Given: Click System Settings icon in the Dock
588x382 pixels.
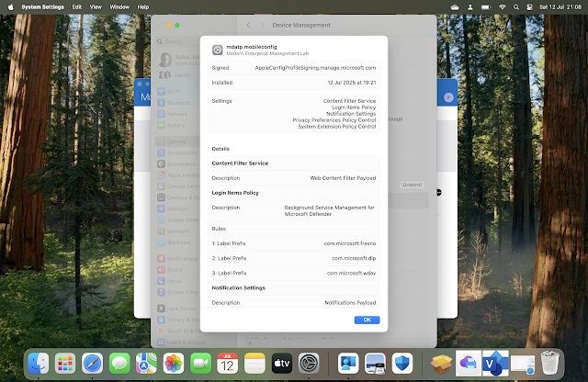Looking at the screenshot, I should (x=309, y=364).
